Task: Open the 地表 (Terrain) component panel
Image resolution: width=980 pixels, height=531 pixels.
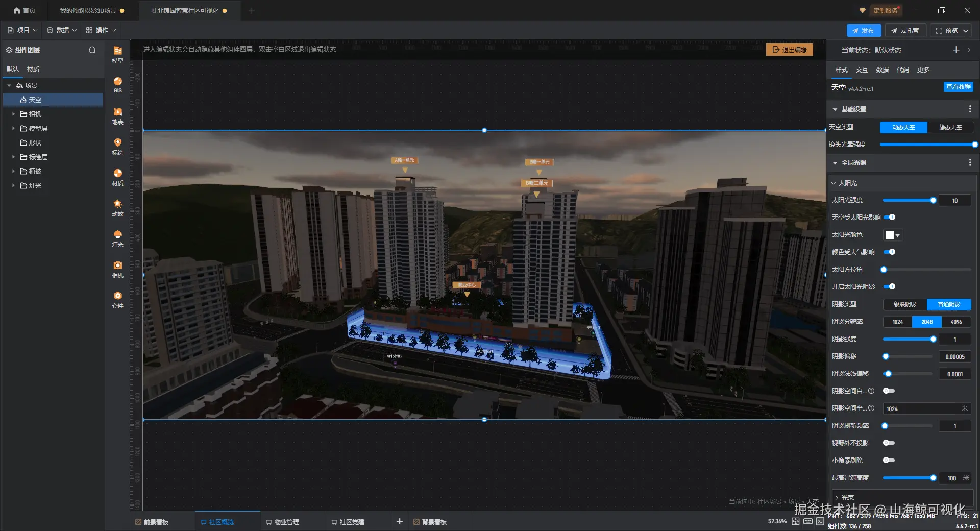Action: tap(117, 116)
